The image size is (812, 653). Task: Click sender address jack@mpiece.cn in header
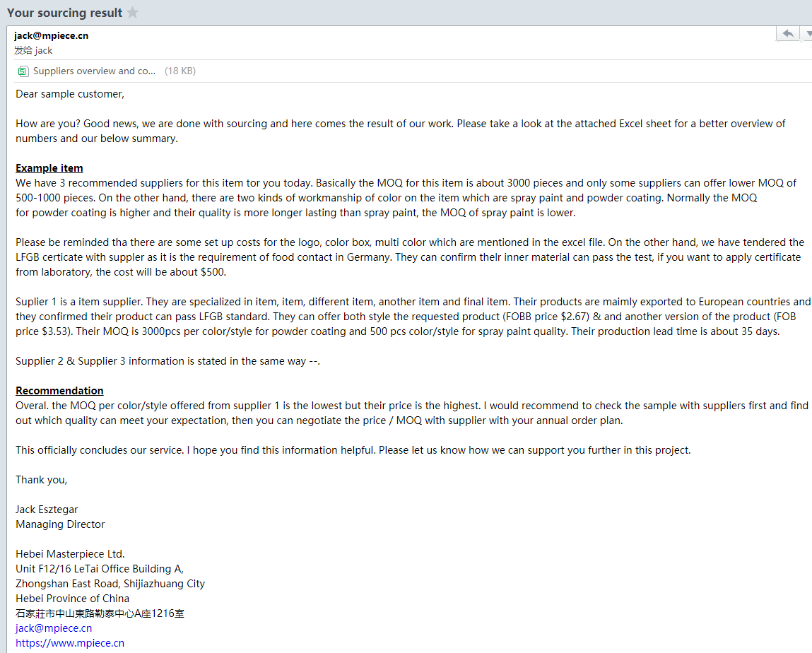pyautogui.click(x=52, y=36)
